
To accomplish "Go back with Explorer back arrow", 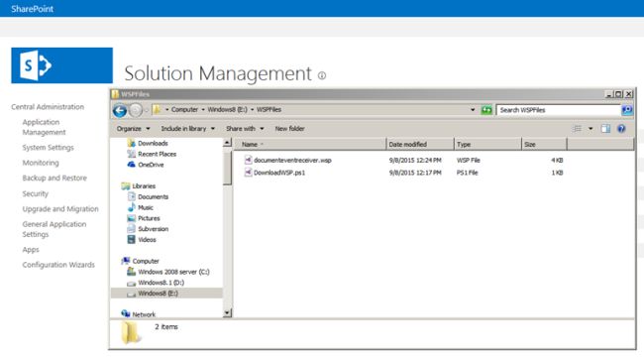I will pyautogui.click(x=120, y=110).
